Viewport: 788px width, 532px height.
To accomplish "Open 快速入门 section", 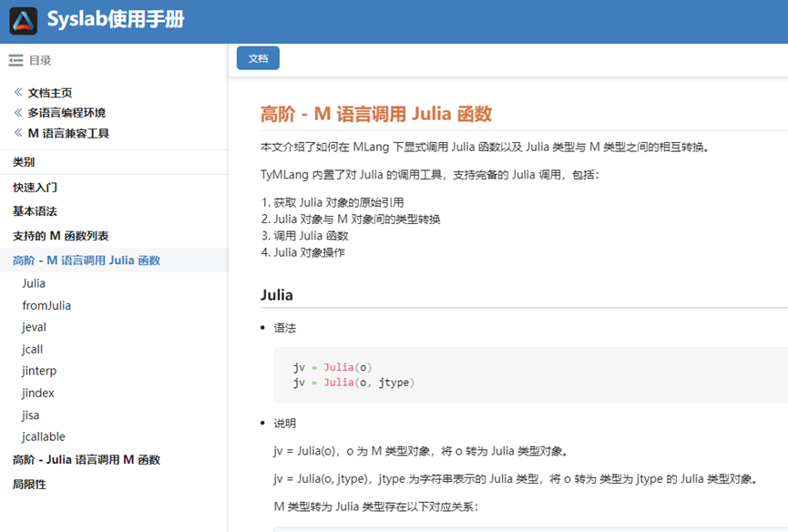I will 36,188.
